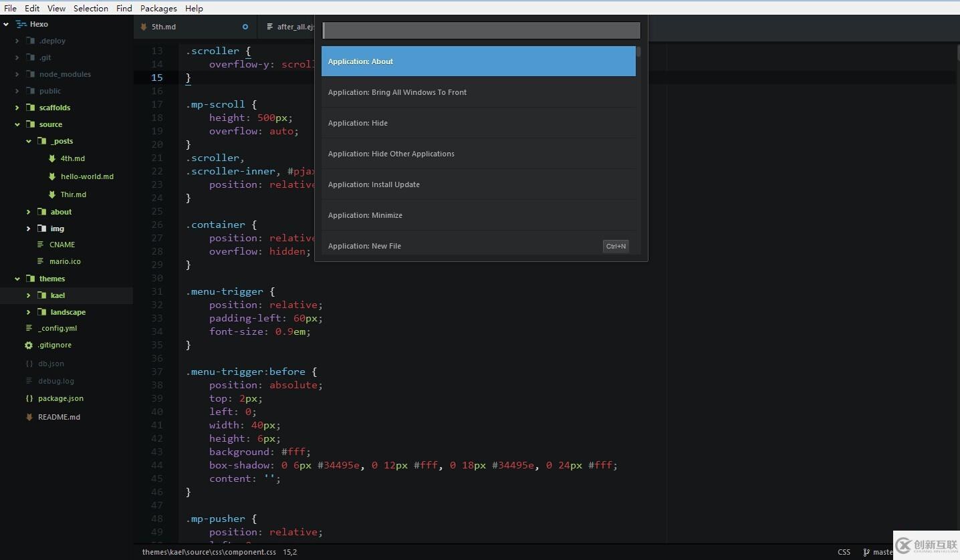Click the public folder icon
The height and width of the screenshot is (560, 960).
[x=30, y=91]
